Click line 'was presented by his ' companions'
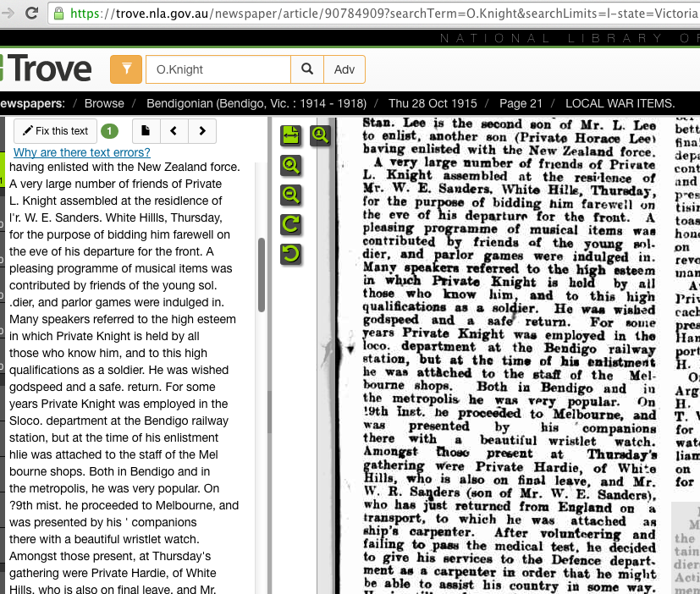Viewport: 700px width, 594px height. point(102,523)
